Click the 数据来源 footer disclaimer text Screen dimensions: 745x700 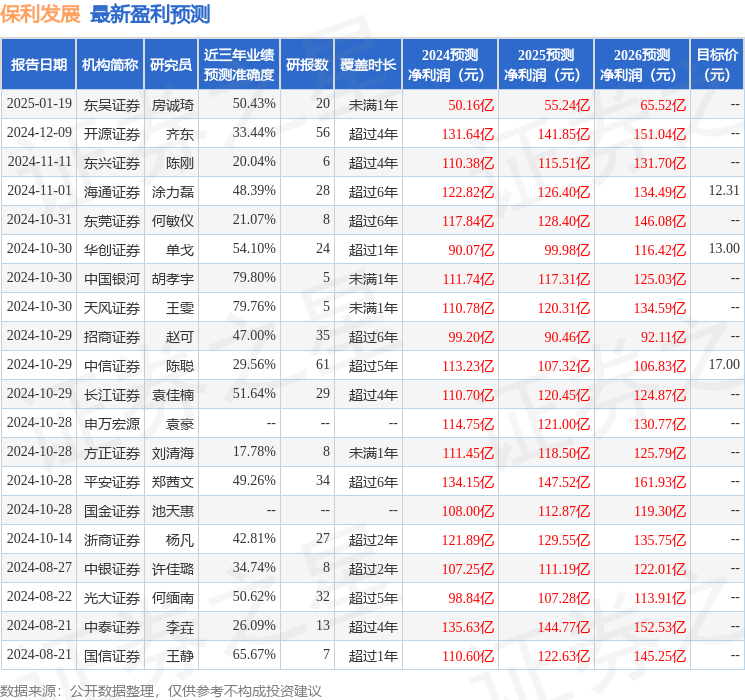coord(161,690)
